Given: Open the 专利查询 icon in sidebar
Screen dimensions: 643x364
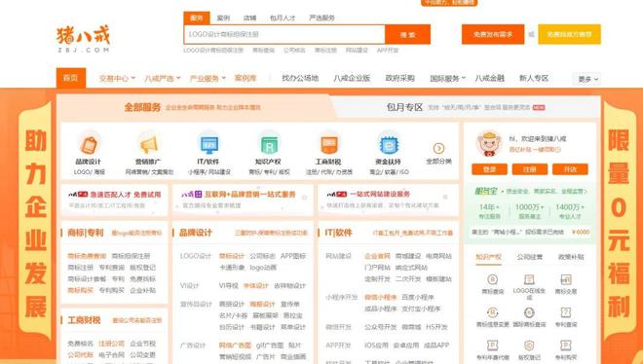Looking at the screenshot, I should click(x=566, y=312).
